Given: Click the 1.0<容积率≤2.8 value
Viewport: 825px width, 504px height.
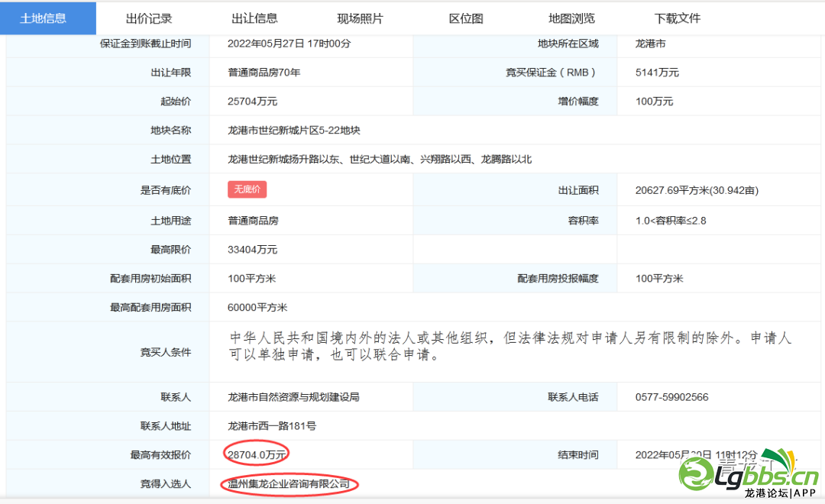Looking at the screenshot, I should point(671,221).
